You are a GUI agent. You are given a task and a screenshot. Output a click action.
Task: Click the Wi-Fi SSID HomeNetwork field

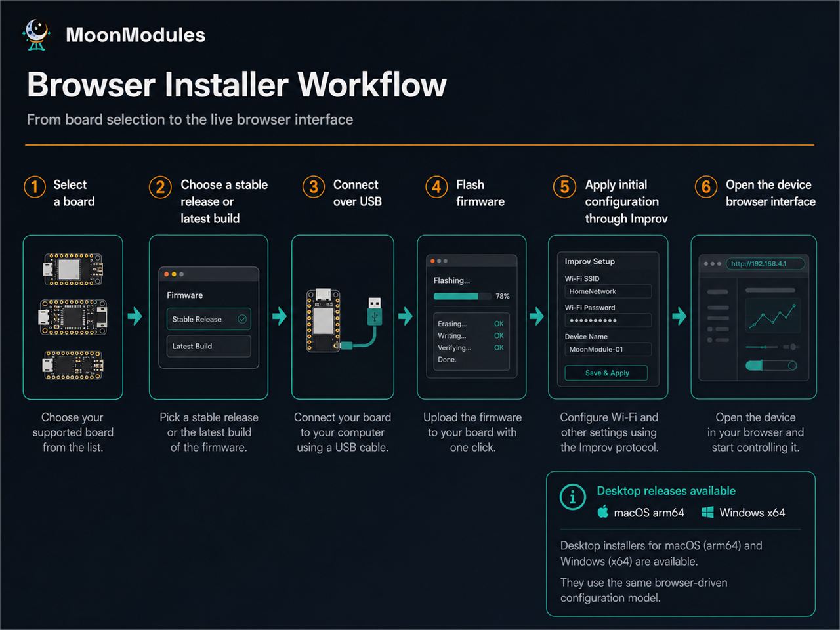[608, 291]
